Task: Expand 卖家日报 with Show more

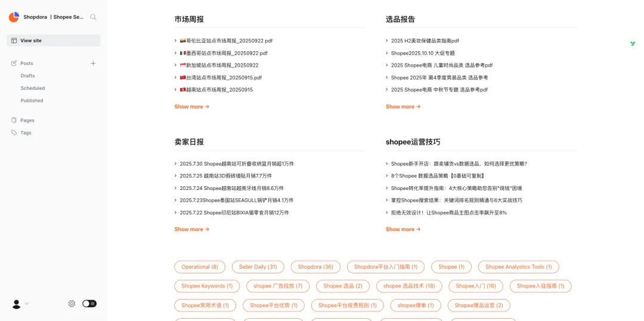Action: pyautogui.click(x=191, y=229)
